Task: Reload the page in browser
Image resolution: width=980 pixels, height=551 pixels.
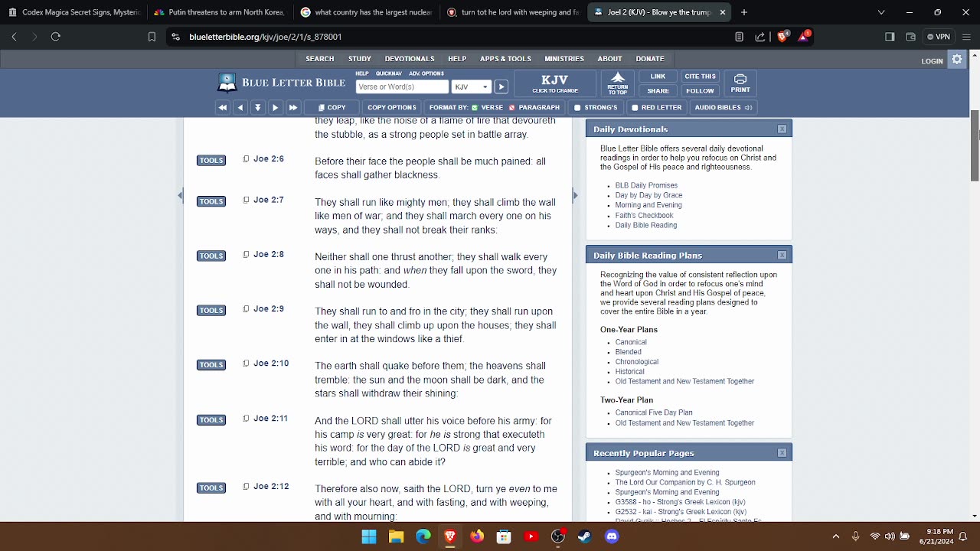Action: point(55,37)
